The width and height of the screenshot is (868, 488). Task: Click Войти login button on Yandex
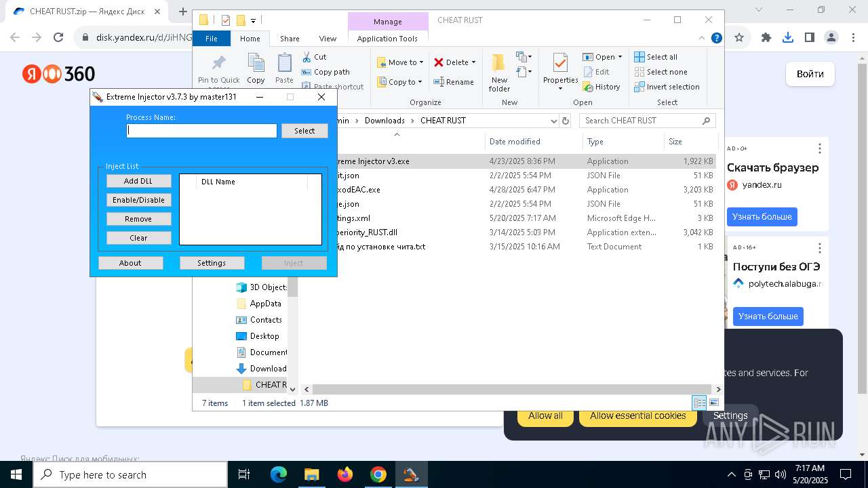pos(810,74)
